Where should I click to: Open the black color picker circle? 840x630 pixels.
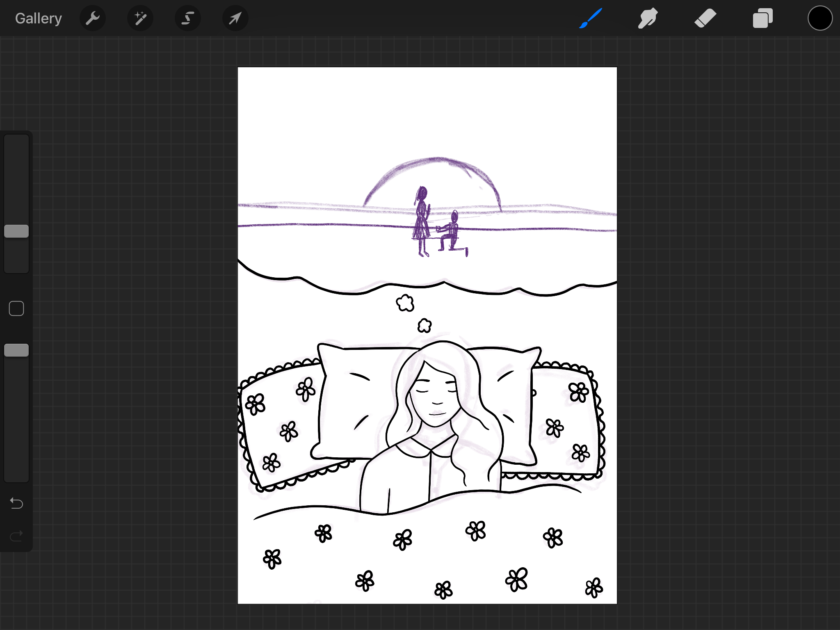(820, 18)
